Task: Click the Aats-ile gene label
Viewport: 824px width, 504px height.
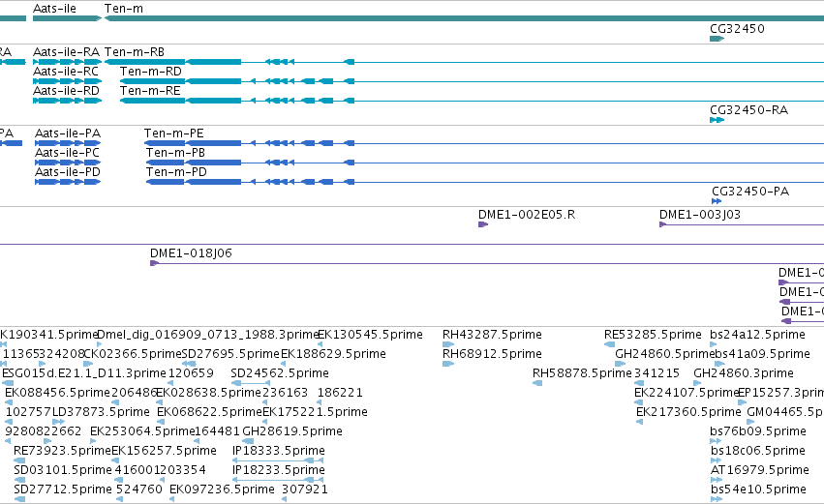Action: (x=54, y=9)
